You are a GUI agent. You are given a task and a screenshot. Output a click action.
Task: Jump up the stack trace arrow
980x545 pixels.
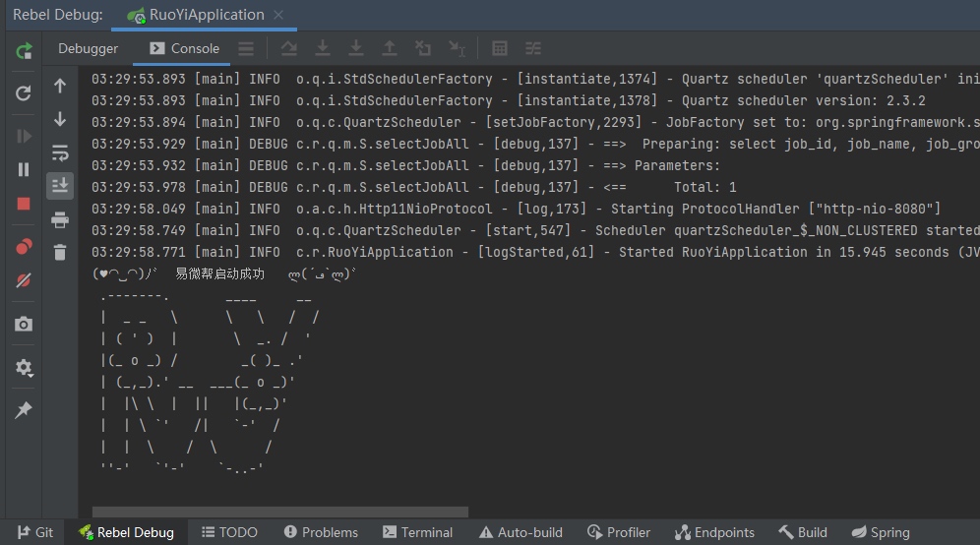pos(60,86)
